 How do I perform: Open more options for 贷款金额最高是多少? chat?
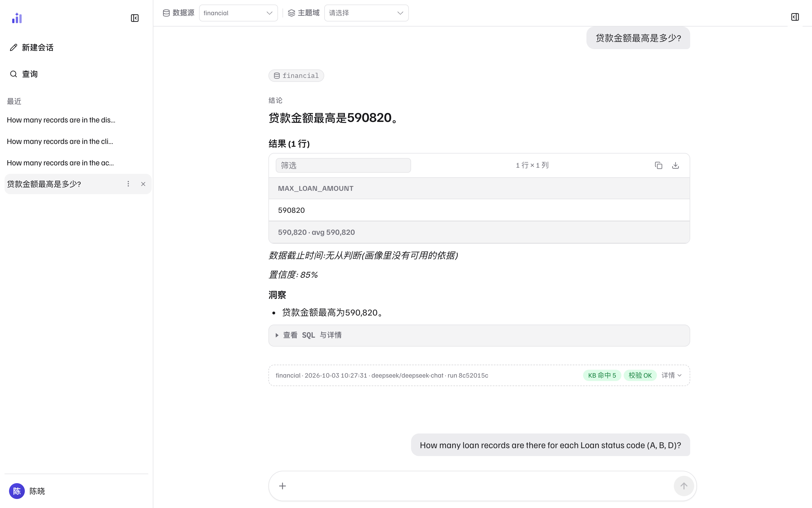(x=128, y=184)
